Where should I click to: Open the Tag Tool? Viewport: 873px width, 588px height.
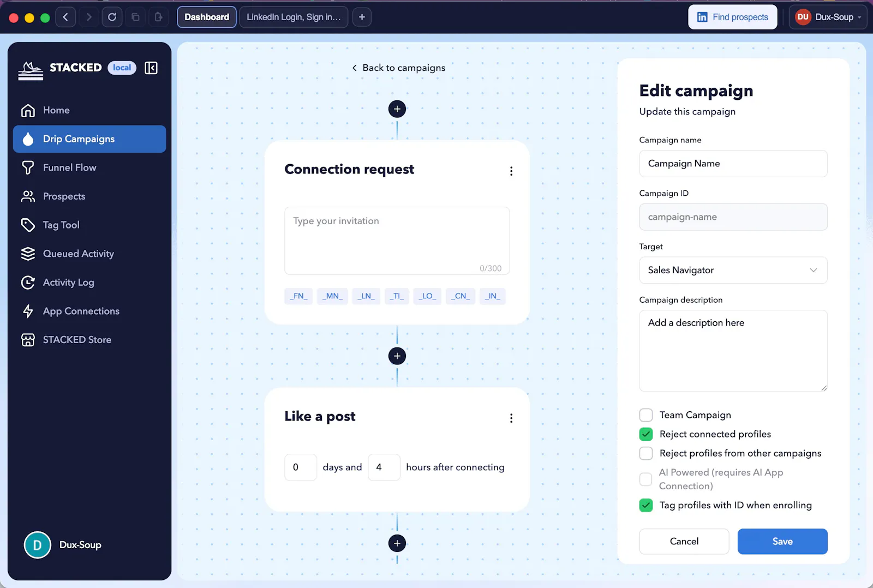[x=89, y=225]
